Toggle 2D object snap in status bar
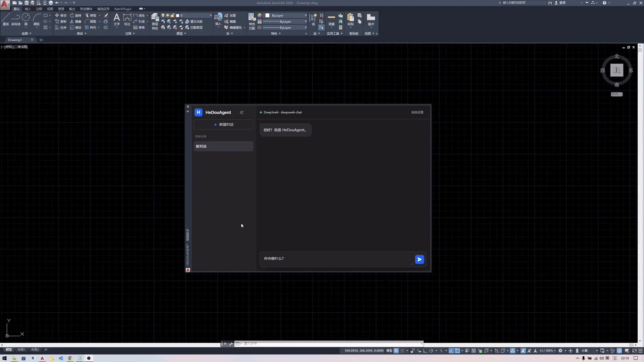644x362 pixels. (x=457, y=351)
